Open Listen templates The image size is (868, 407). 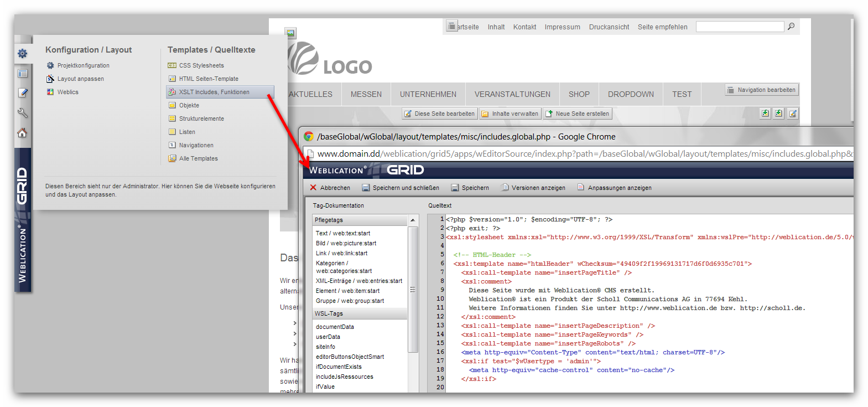[x=187, y=132]
